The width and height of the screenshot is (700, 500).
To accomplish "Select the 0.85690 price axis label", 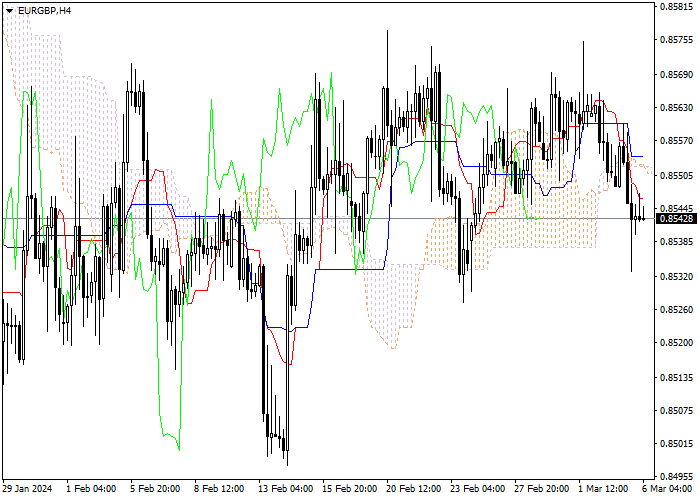I will click(x=676, y=75).
